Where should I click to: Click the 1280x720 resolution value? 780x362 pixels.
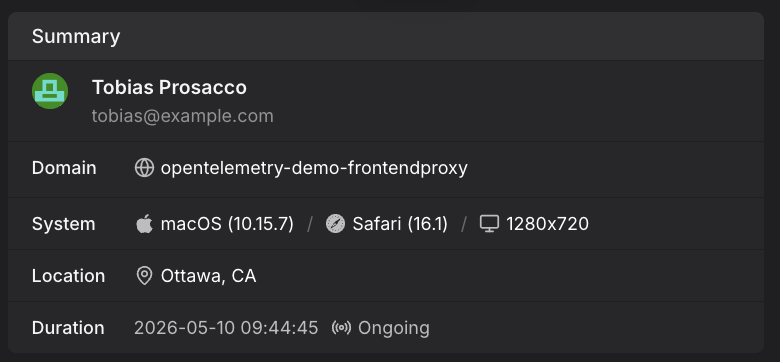547,224
